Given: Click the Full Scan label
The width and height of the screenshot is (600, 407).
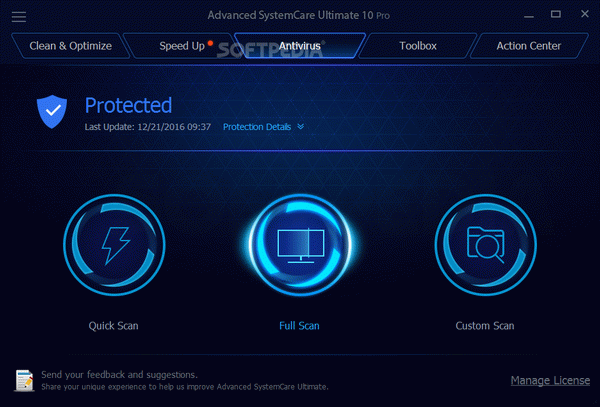Looking at the screenshot, I should point(299,326).
